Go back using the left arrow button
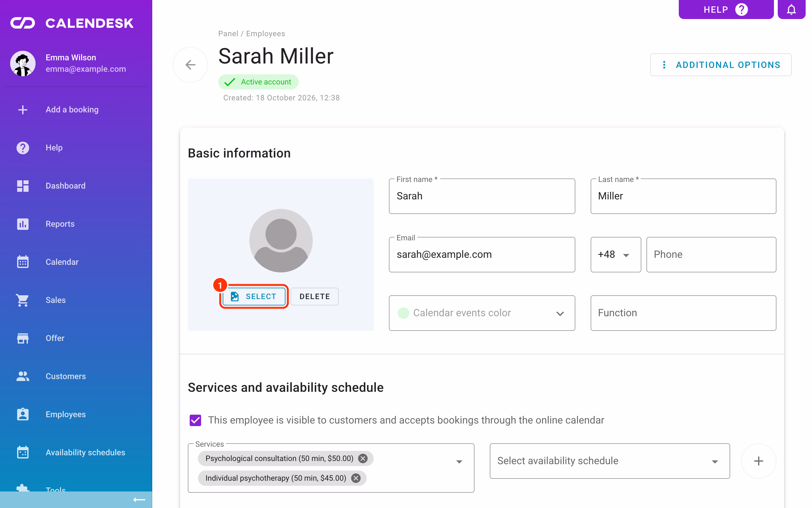This screenshot has height=508, width=812. click(190, 64)
